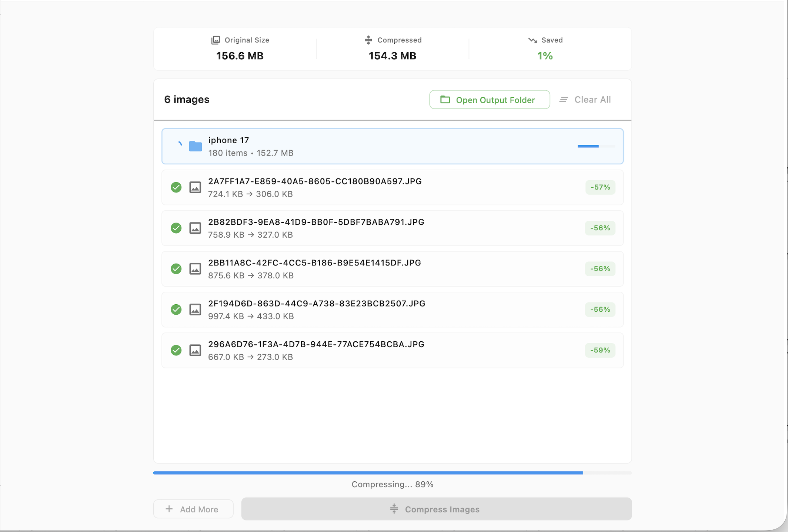Select the 2BB11A8C-42FC JPG row
This screenshot has height=532, width=788.
(392, 269)
